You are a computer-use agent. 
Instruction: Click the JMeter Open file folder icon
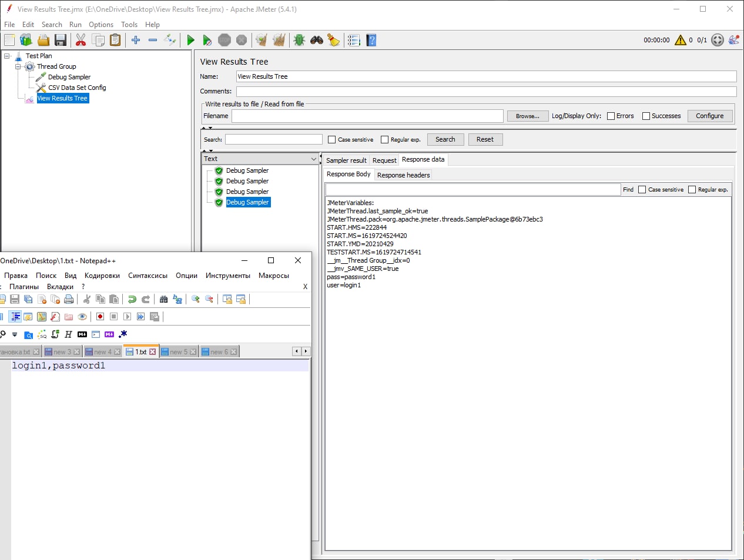43,40
